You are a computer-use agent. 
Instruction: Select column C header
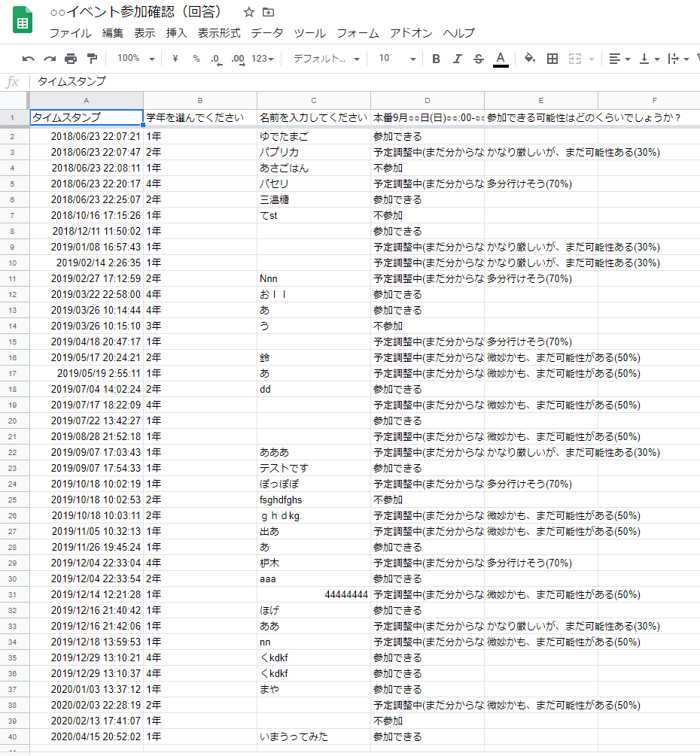tap(314, 100)
